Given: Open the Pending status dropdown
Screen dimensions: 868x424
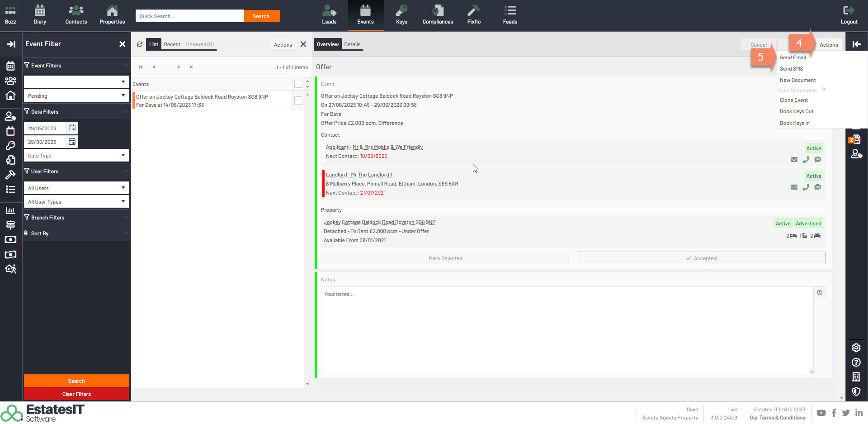Looking at the screenshot, I should point(76,96).
